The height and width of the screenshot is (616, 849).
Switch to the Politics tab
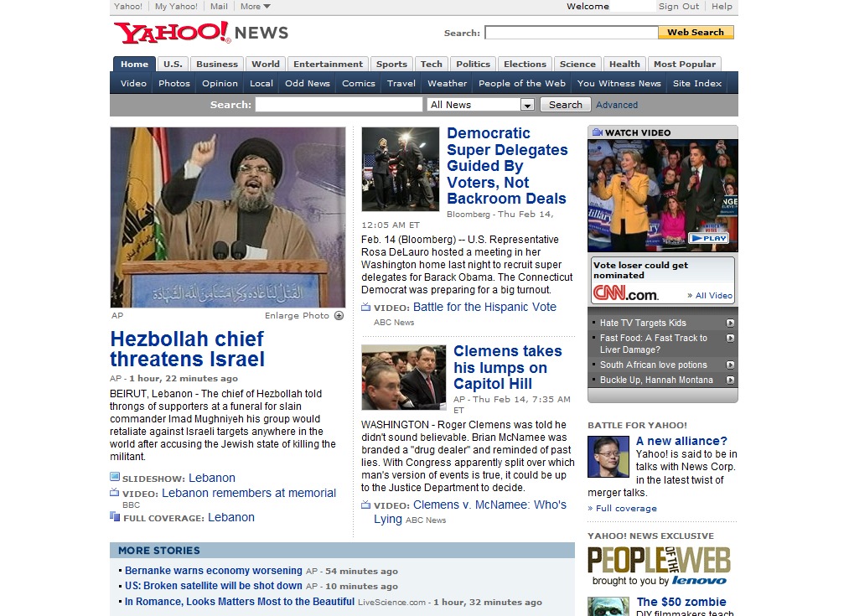[x=473, y=64]
